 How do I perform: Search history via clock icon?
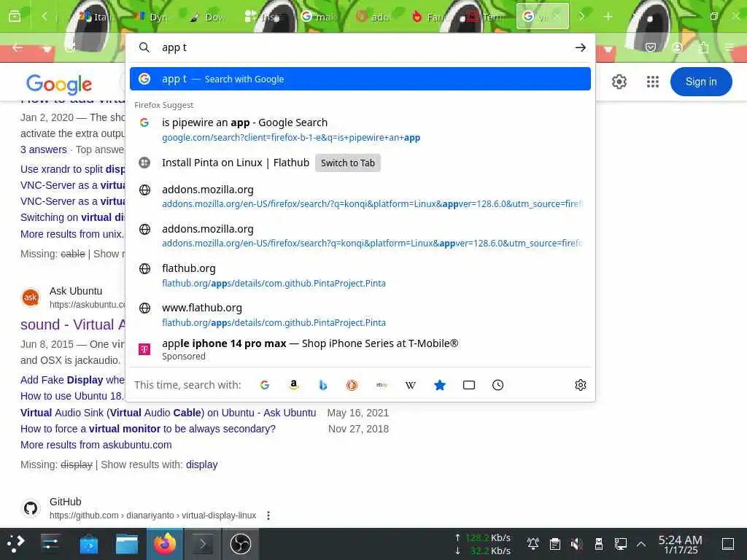(498, 385)
